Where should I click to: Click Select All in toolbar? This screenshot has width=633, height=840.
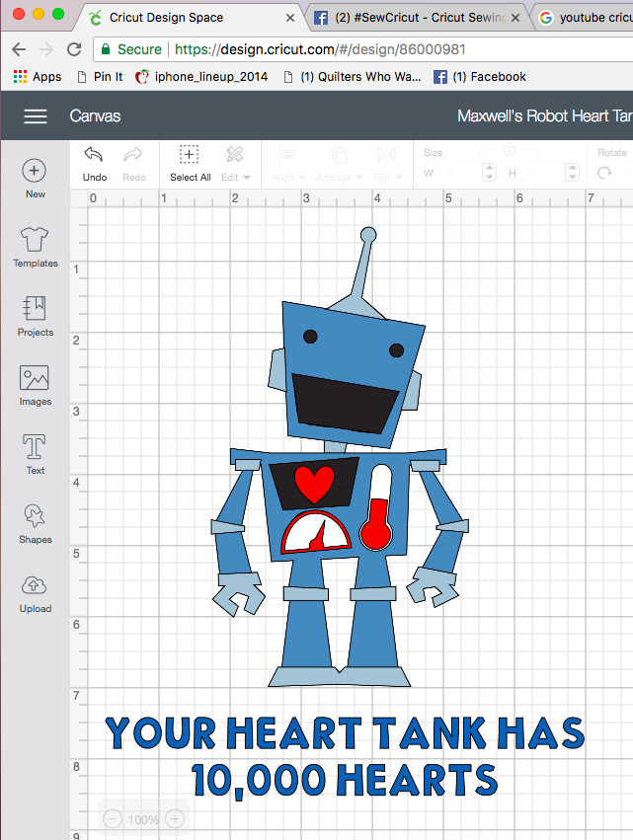point(190,164)
